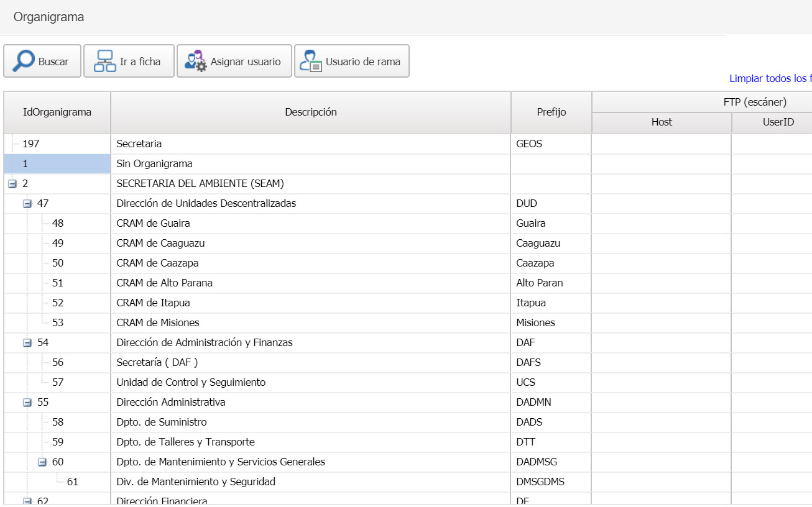
Task: Select tree row 57
Action: 57,383
